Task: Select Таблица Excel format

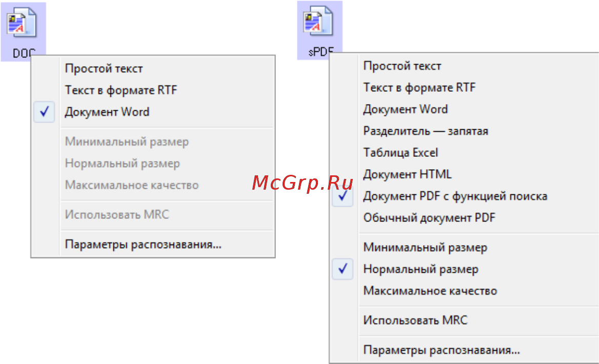Action: 464,153
